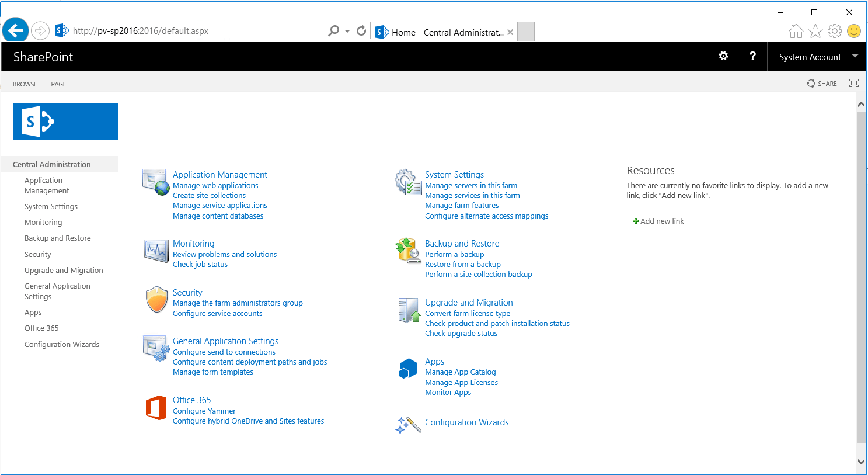868x475 pixels.
Task: Open the System Account user menu
Action: pos(818,57)
